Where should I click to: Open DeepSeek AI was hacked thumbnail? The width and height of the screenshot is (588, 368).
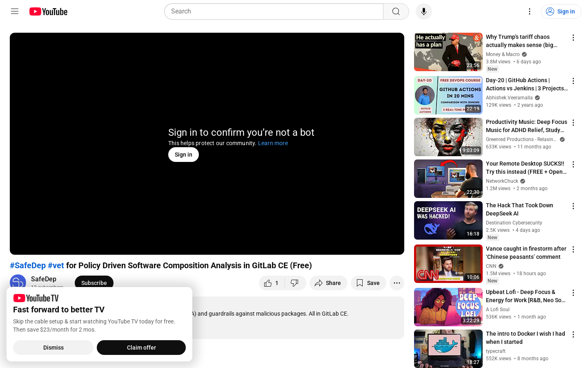tap(448, 220)
